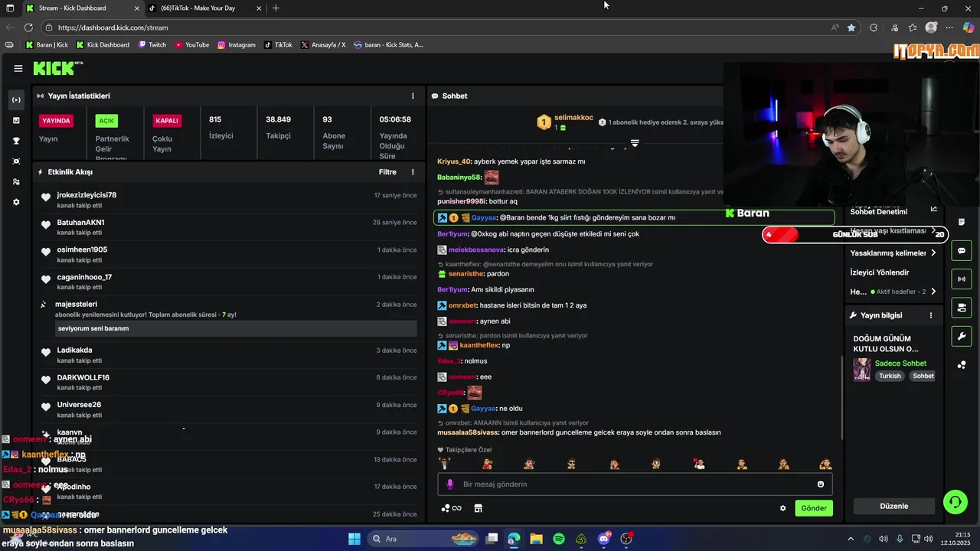Open the Anasayfa / X bookmark
The image size is (980, 551).
pos(323,45)
